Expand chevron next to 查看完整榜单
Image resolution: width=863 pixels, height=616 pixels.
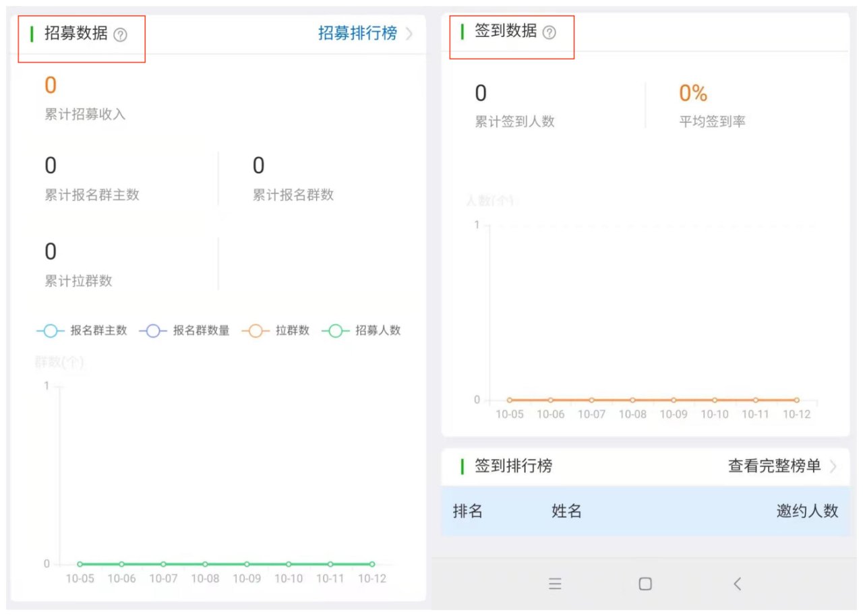833,466
